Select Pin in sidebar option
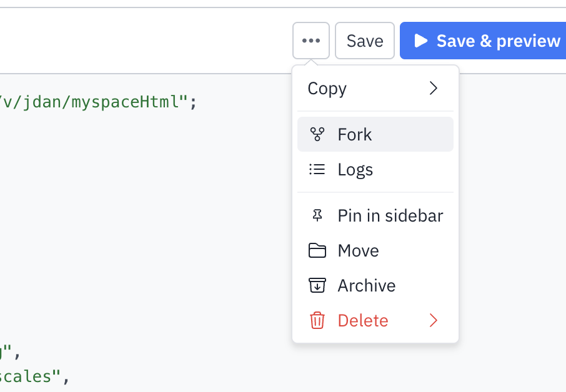The image size is (566, 392). coord(390,215)
